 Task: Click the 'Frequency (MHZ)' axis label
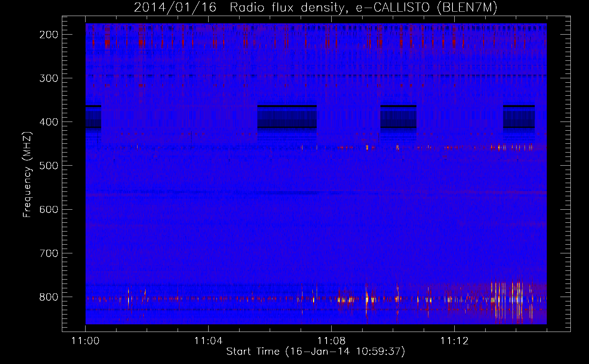27,175
